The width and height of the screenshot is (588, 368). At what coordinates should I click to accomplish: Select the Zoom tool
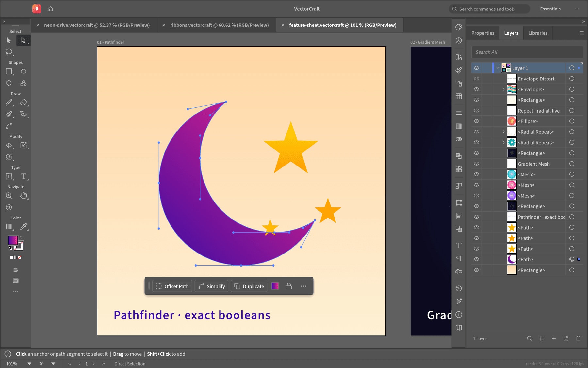9,196
